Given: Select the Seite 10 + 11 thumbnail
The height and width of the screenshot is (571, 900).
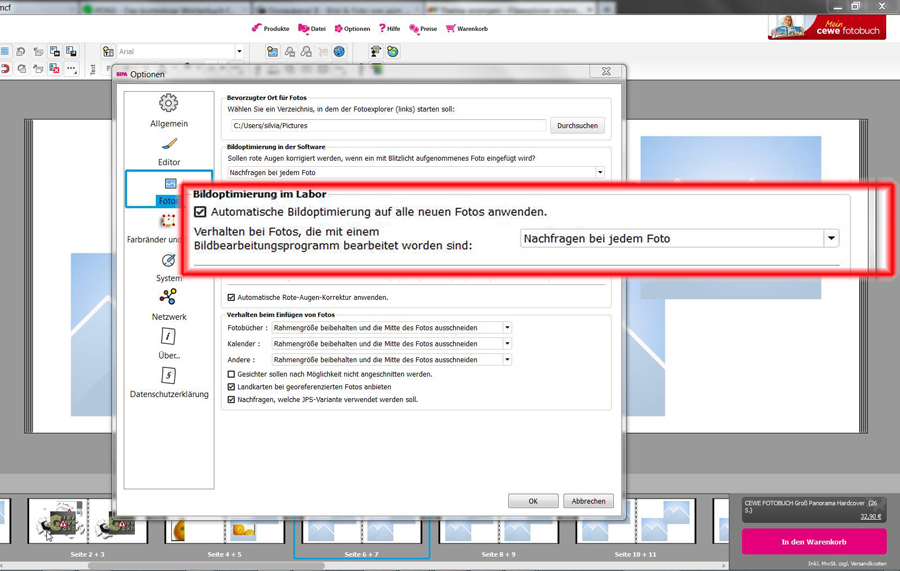Looking at the screenshot, I should click(x=635, y=521).
